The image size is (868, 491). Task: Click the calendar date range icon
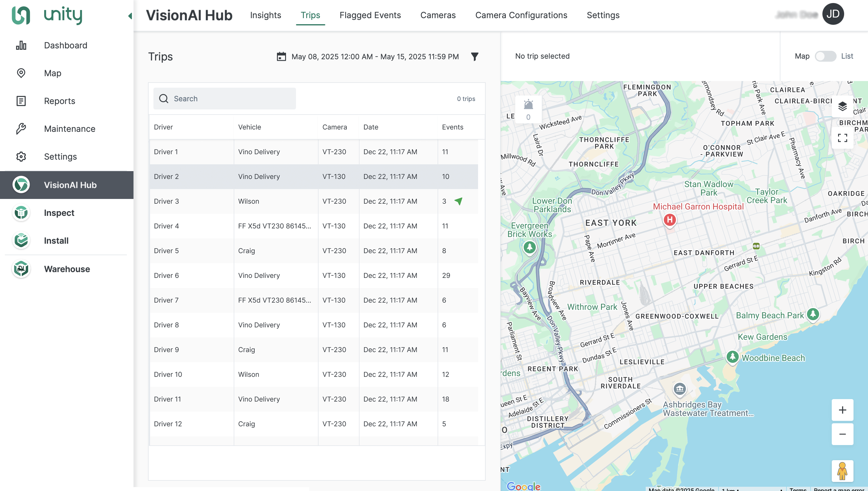(281, 57)
